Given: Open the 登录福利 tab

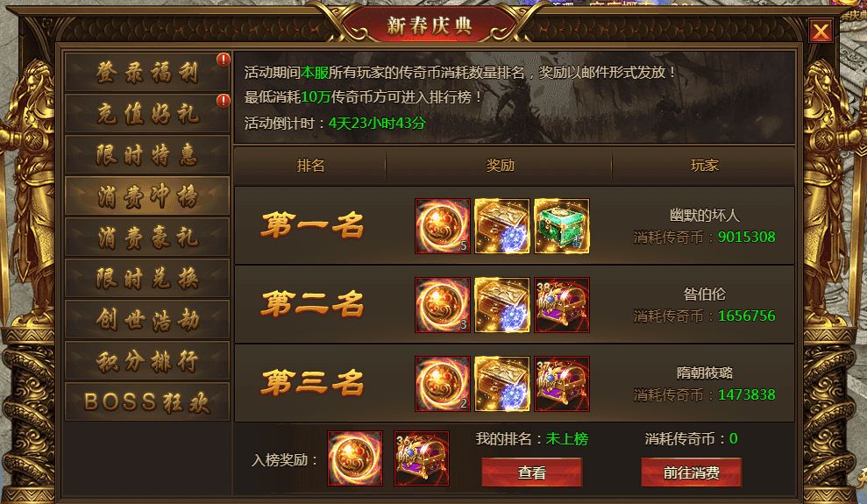Looking at the screenshot, I should (x=147, y=73).
